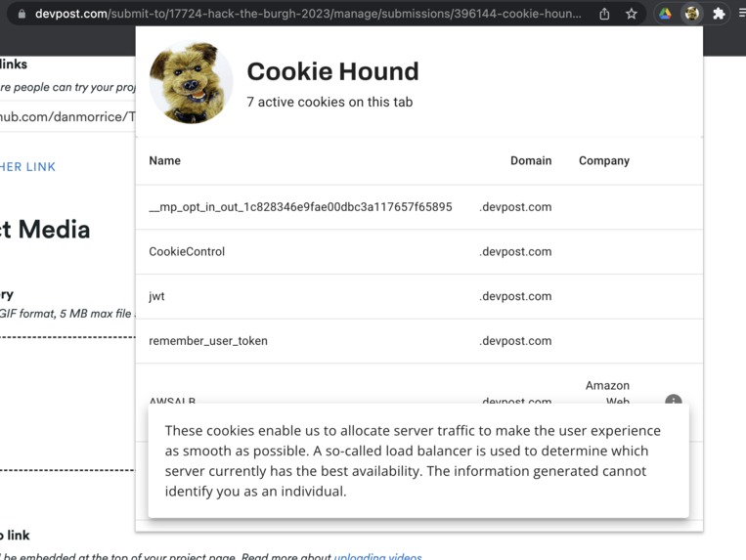Open the Extensions puzzle piece menu

click(x=719, y=14)
